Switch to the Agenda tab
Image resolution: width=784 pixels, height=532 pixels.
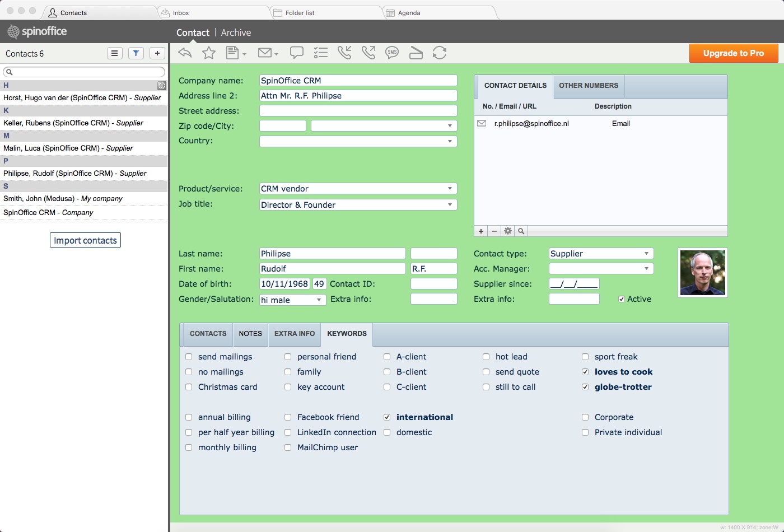coord(438,12)
